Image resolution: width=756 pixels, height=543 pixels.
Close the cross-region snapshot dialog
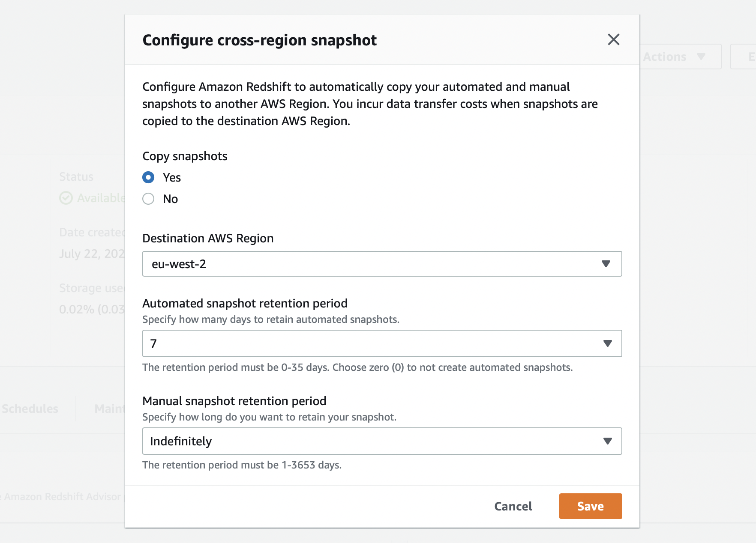pos(614,39)
